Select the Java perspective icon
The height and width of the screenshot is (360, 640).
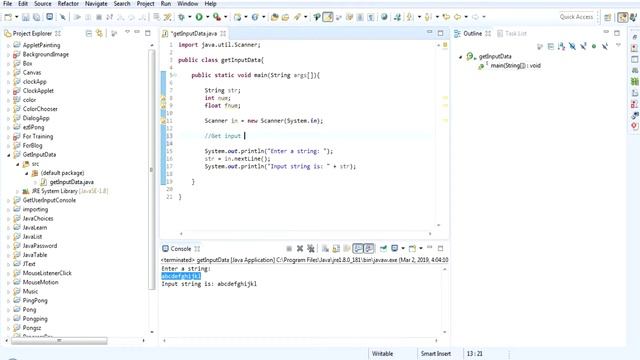pyautogui.click(x=622, y=17)
